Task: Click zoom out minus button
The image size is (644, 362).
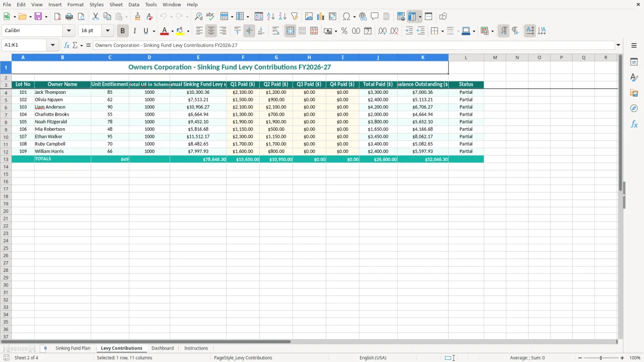Action: (x=580, y=358)
